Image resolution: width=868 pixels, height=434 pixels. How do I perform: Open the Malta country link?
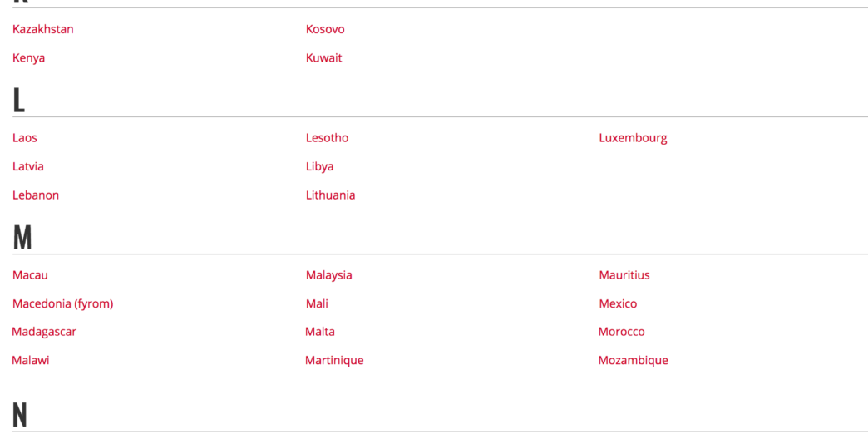pos(320,332)
